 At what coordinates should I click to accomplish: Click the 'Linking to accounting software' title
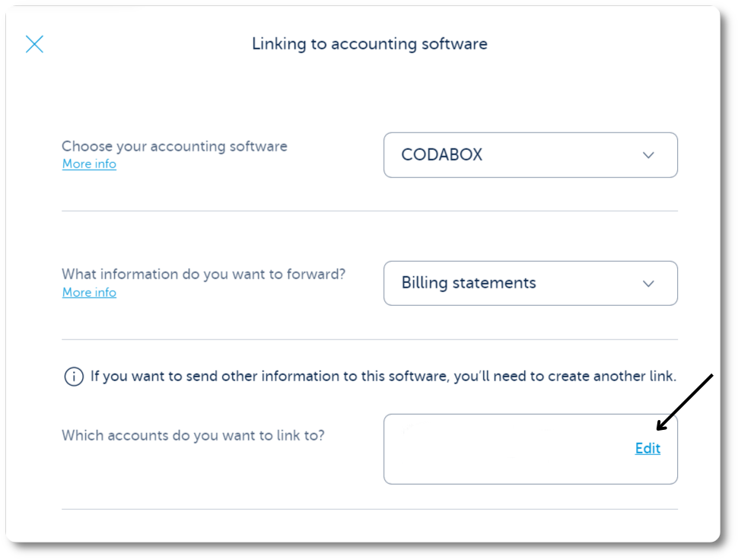(x=370, y=44)
